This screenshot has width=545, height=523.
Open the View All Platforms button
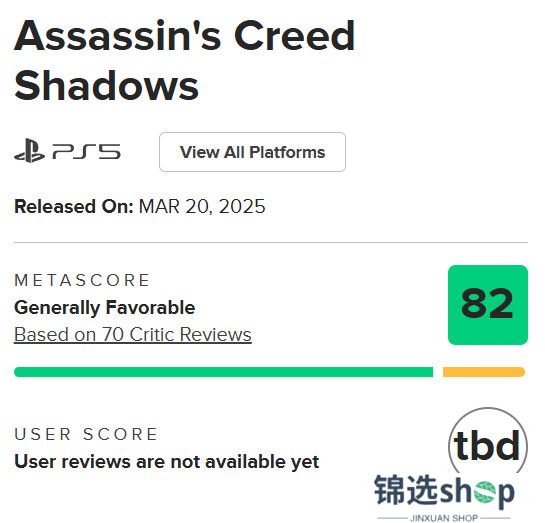[x=252, y=152]
